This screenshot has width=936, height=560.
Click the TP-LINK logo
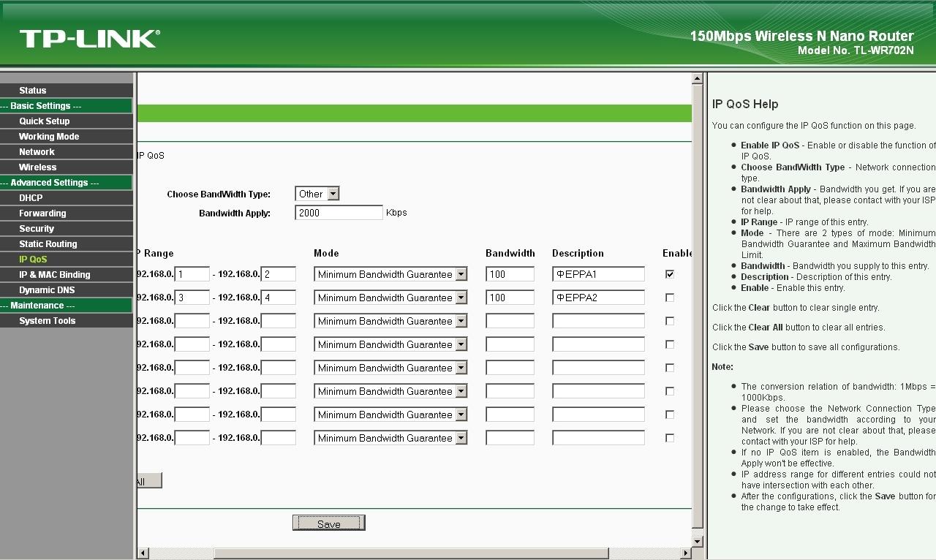[89, 39]
